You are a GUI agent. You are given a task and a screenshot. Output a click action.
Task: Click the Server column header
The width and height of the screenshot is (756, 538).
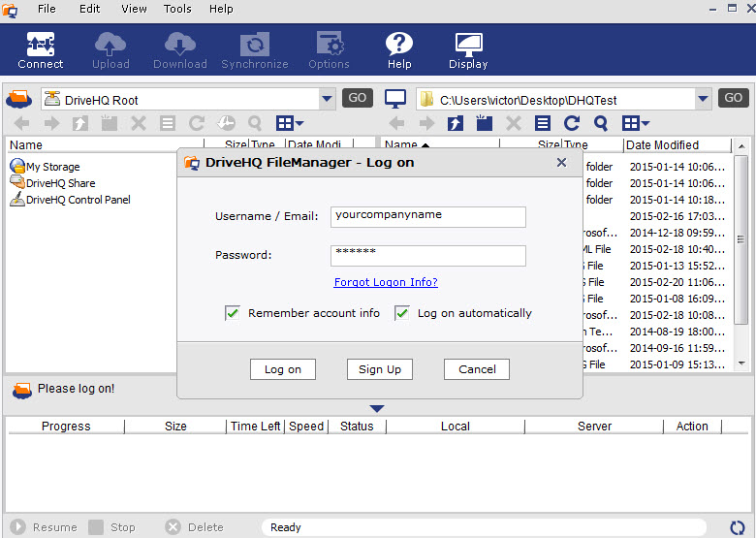click(x=594, y=427)
